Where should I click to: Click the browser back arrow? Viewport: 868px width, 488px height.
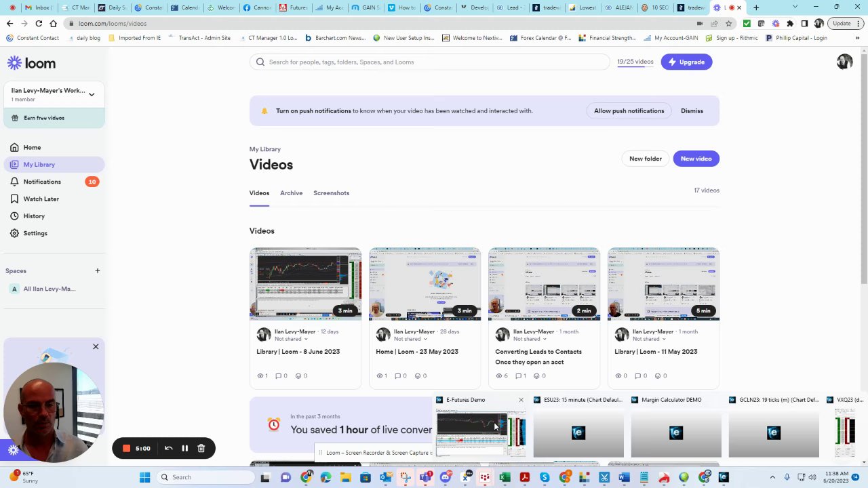pos(9,23)
